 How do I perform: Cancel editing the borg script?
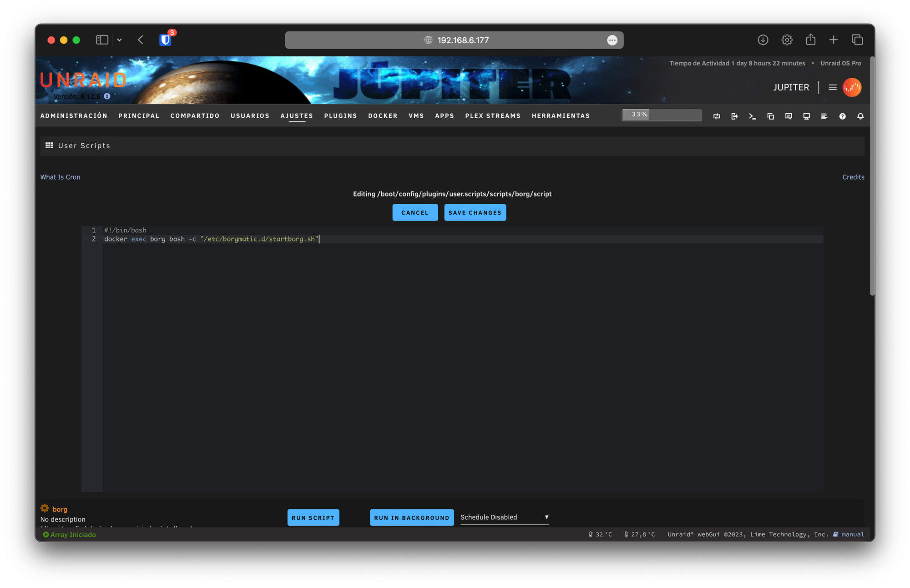pos(415,212)
